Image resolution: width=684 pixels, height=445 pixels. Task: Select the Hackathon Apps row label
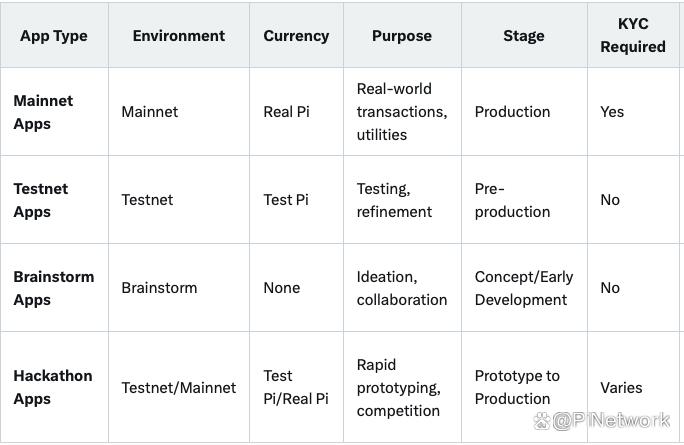[x=52, y=387]
